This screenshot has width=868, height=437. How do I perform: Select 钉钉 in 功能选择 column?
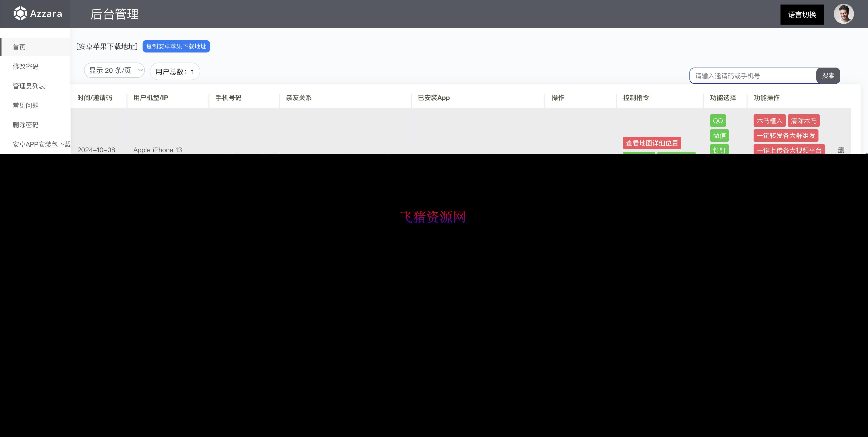point(720,150)
